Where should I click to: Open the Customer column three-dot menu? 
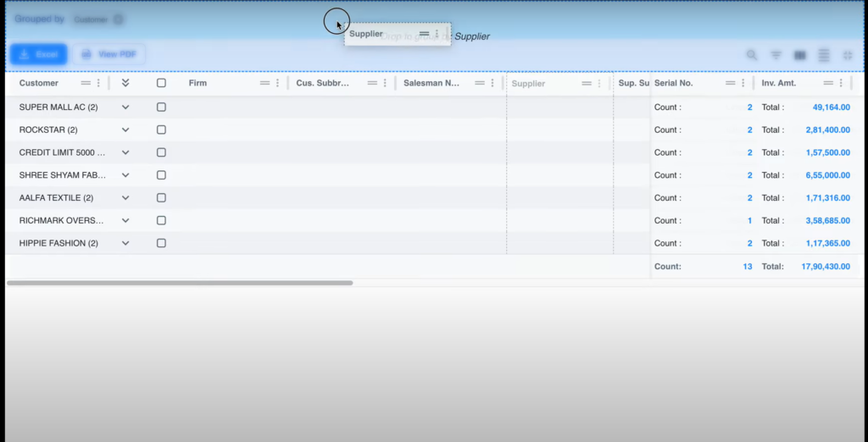(x=98, y=83)
